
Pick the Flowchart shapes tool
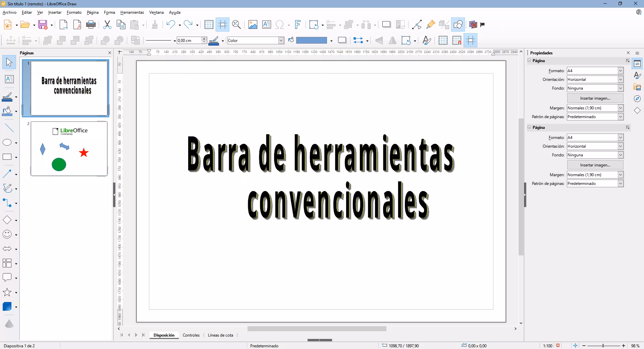[x=7, y=263]
